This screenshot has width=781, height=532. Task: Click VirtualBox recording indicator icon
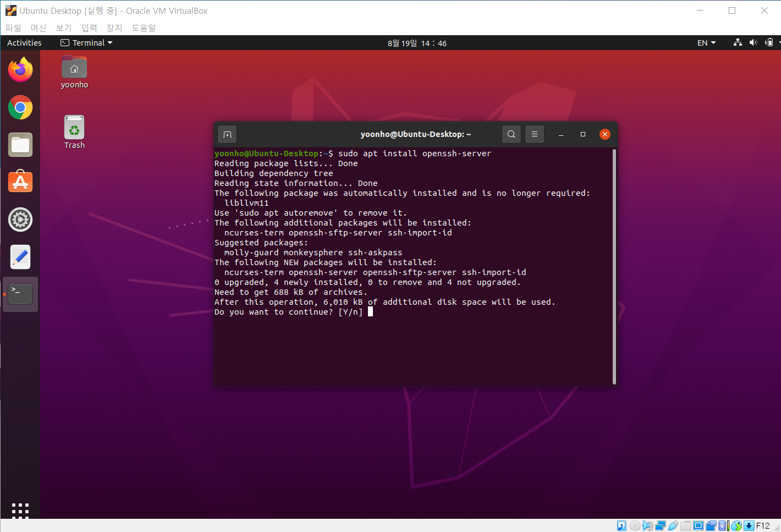[x=711, y=526]
